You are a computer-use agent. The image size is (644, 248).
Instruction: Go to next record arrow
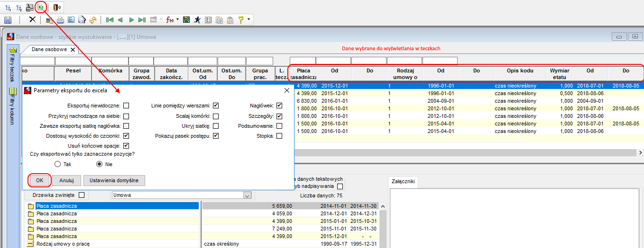pyautogui.click(x=131, y=20)
